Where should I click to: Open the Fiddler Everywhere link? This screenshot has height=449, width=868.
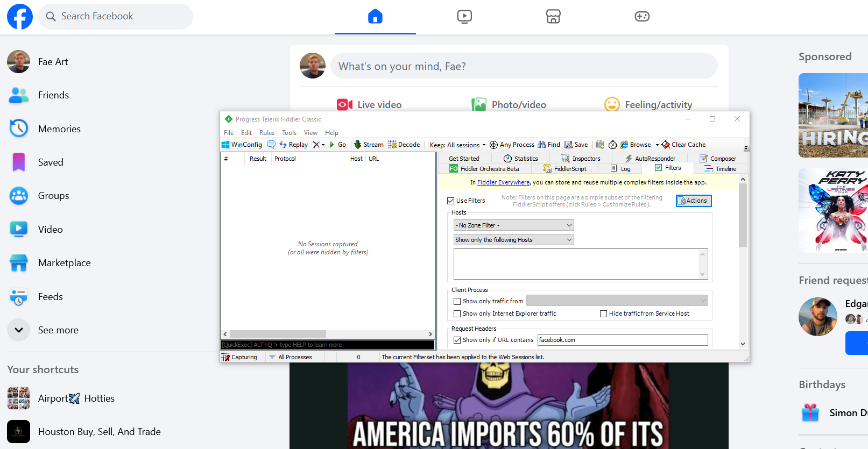503,183
